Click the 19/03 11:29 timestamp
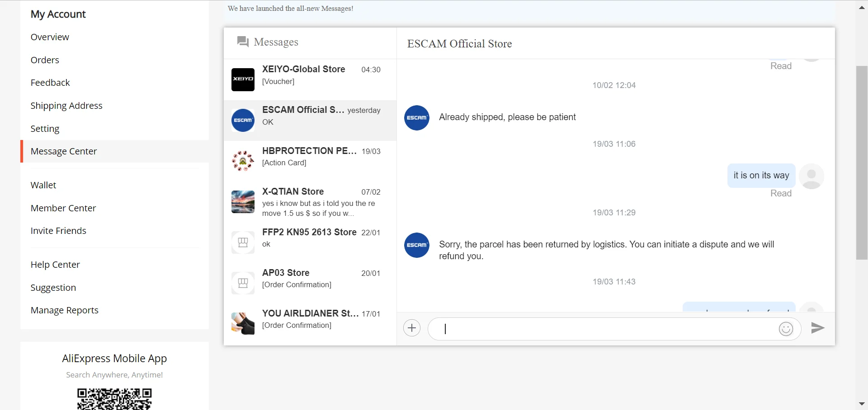Viewport: 868px width, 410px height. (614, 213)
